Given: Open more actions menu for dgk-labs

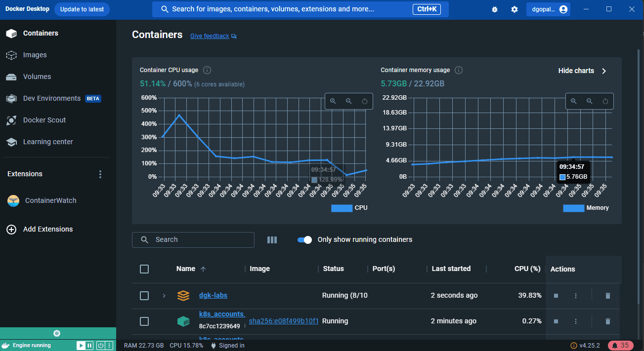Looking at the screenshot, I should tap(576, 296).
